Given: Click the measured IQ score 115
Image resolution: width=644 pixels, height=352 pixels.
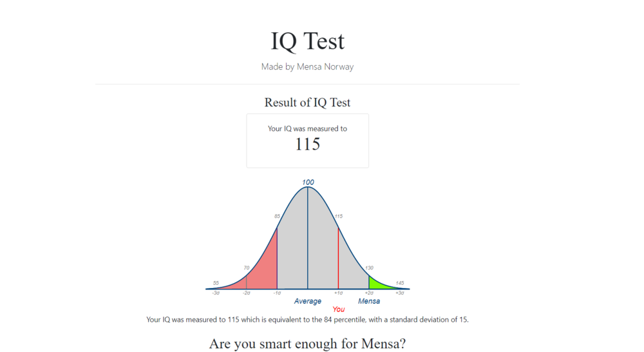Looking at the screenshot, I should (308, 144).
